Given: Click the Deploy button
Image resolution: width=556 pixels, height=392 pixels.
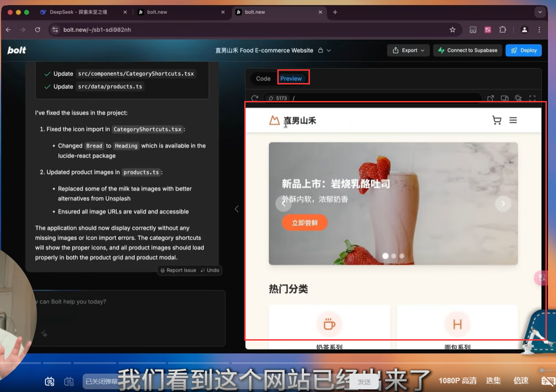Looking at the screenshot, I should click(524, 50).
